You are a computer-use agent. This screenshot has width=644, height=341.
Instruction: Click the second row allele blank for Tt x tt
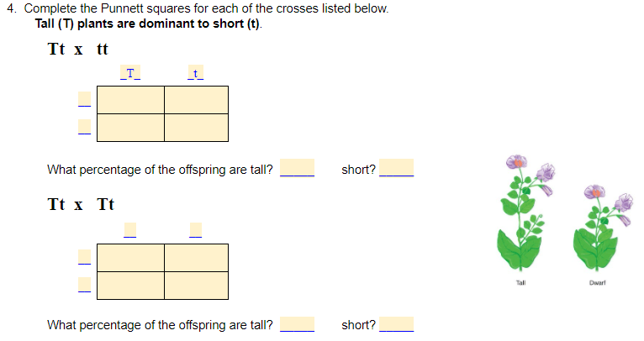pos(84,127)
